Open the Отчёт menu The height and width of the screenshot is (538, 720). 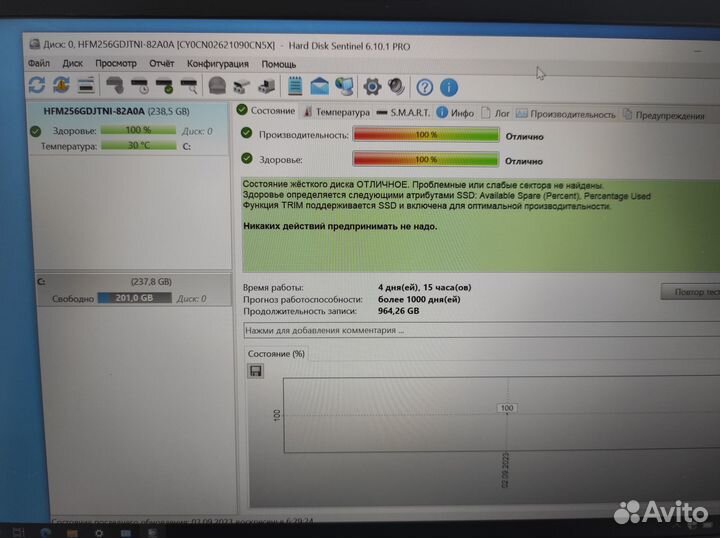tap(161, 64)
